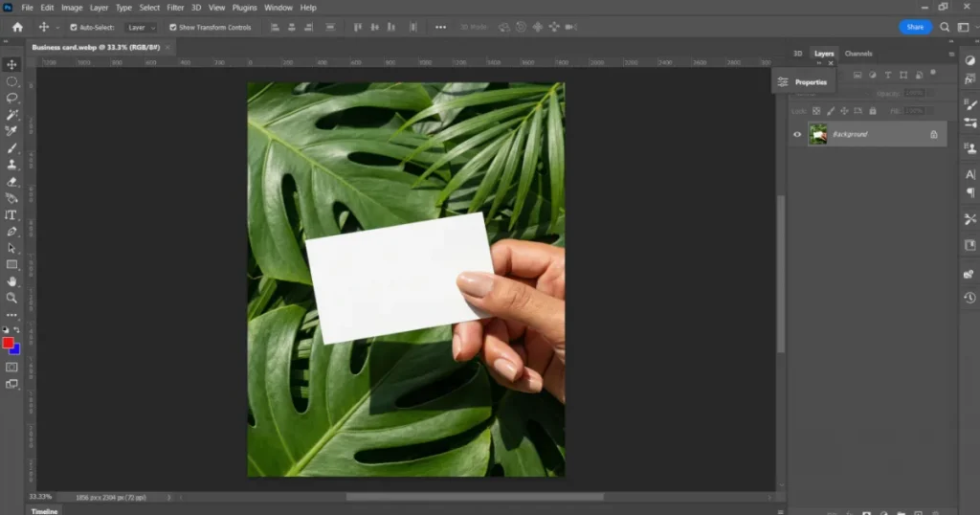This screenshot has width=980, height=515.
Task: Toggle lock transparent pixels
Action: tap(816, 111)
